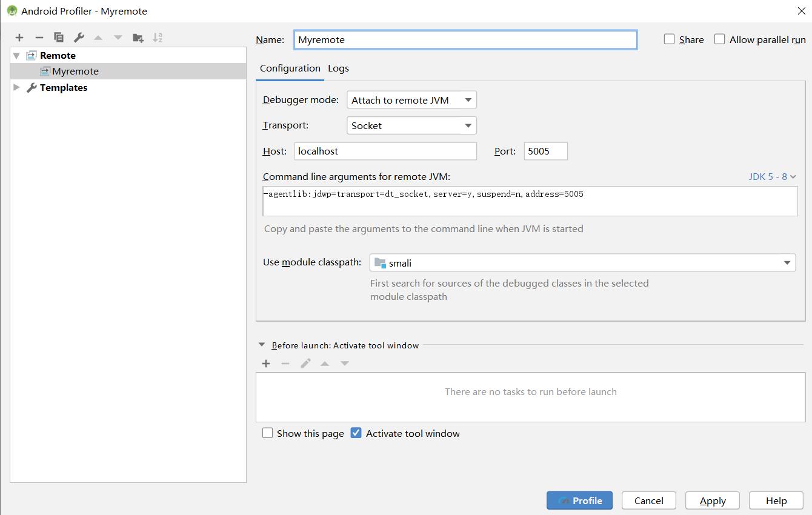Copy the selected configuration
Screen dimensions: 812x515
point(59,38)
